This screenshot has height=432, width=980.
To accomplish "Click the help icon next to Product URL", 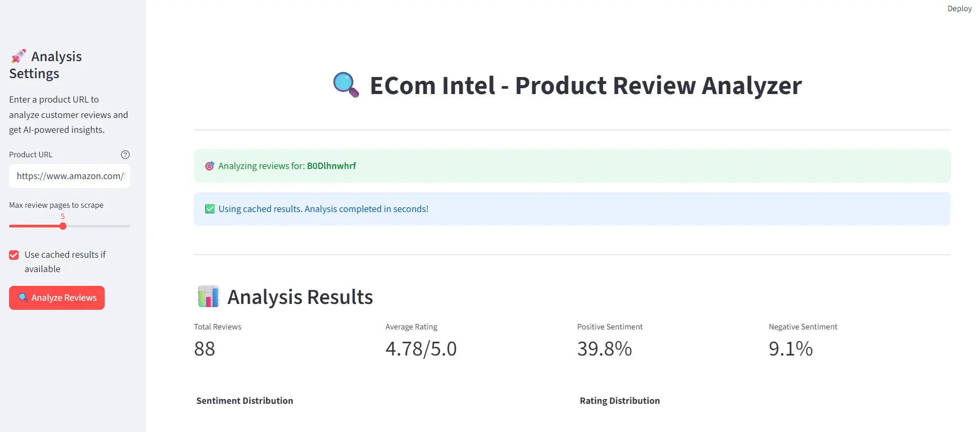I will [125, 155].
